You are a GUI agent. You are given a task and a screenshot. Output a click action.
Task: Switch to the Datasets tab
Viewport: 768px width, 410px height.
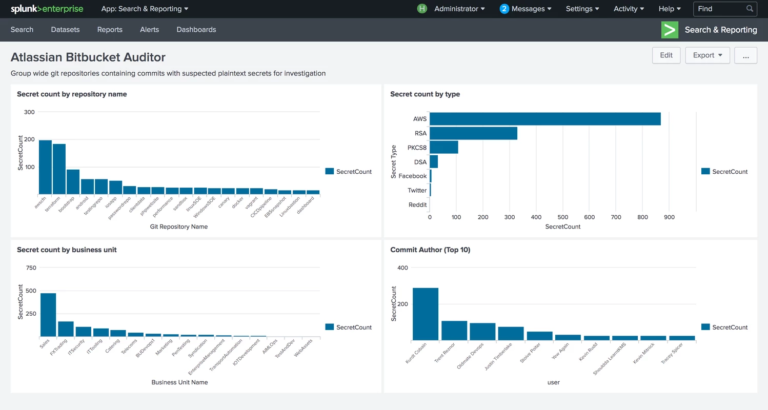[x=65, y=30]
